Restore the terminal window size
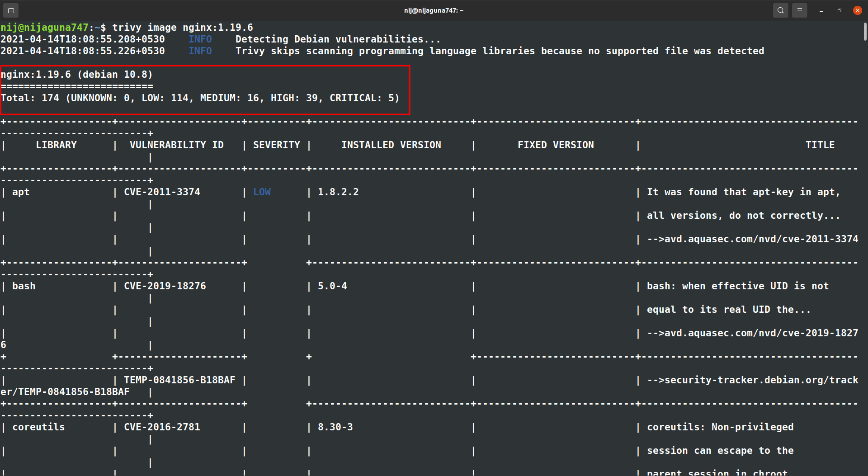 (839, 10)
